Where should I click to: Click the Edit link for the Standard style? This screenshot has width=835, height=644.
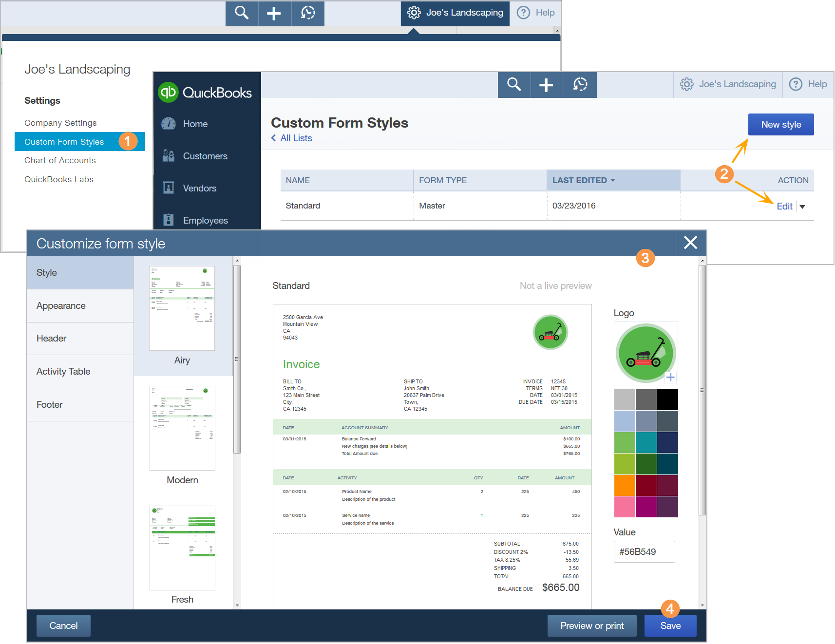[784, 206]
